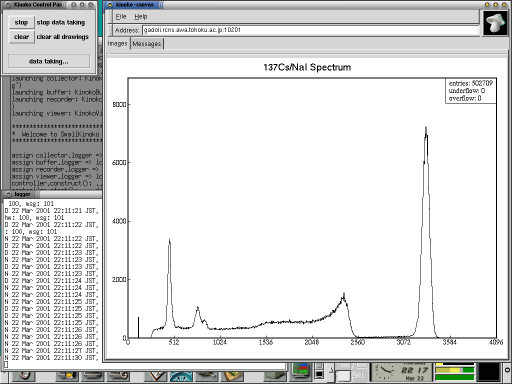
Task: Click the 3072 x-axis label
Action: point(403,342)
